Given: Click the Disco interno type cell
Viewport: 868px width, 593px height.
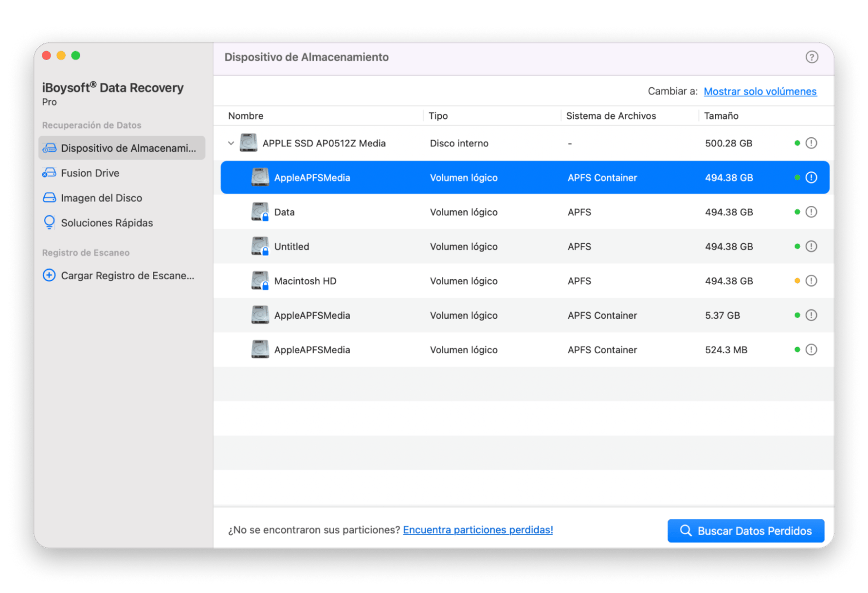Looking at the screenshot, I should click(459, 143).
